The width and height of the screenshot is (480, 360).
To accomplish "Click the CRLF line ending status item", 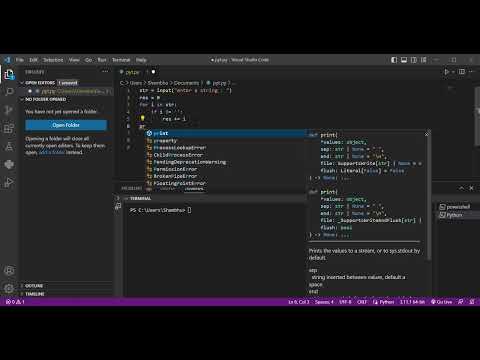I will point(362,302).
